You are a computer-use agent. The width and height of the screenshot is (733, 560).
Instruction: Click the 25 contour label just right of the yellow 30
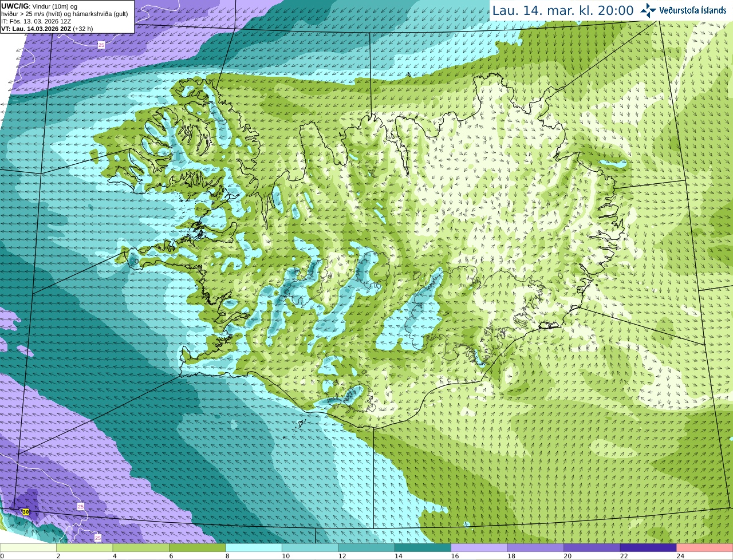pyautogui.click(x=81, y=507)
